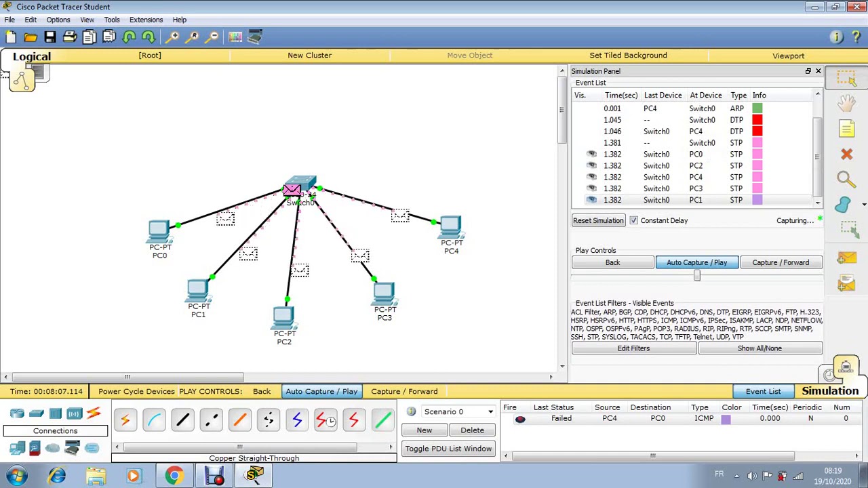The image size is (868, 488).
Task: Pick the Serial DCE clock cable
Action: 325,421
